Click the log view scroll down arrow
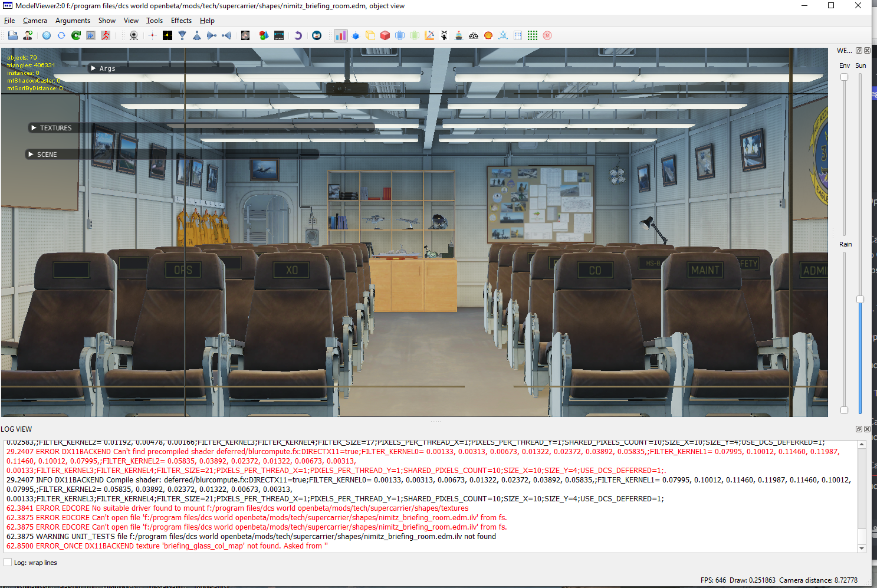 tap(862, 548)
